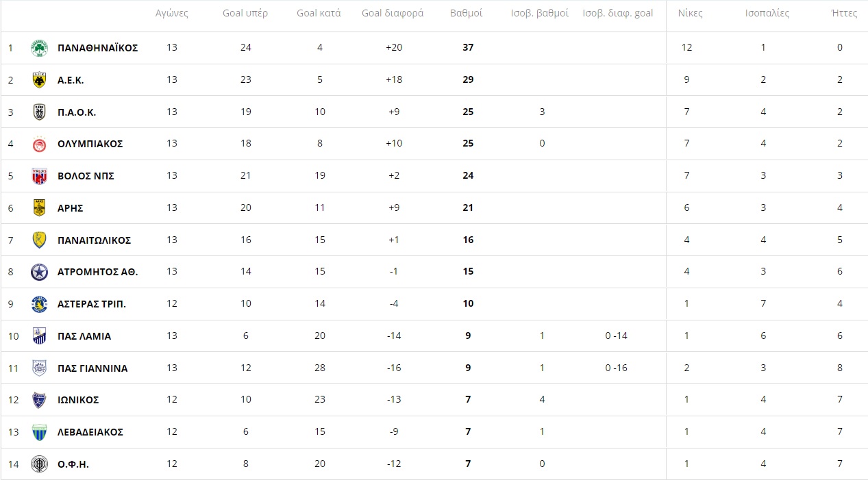Image resolution: width=868 pixels, height=480 pixels.
Task: Open the ΙΩΝΙΚΟΣ team name link
Action: pyautogui.click(x=78, y=400)
